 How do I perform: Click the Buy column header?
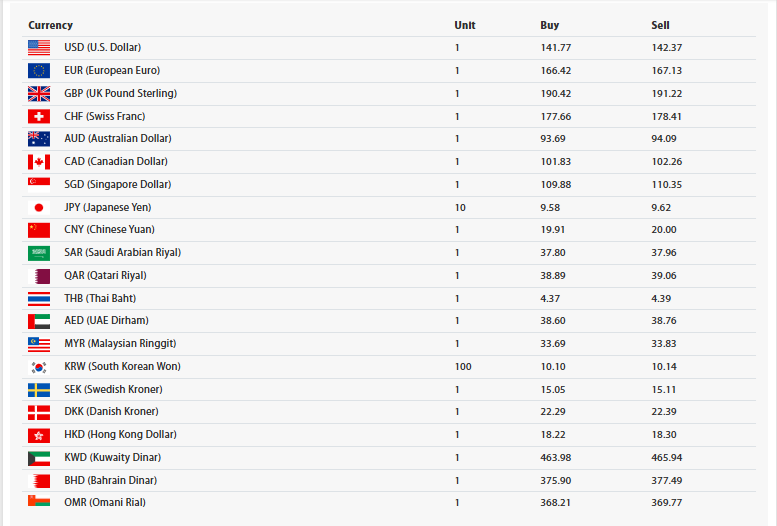[x=549, y=25]
